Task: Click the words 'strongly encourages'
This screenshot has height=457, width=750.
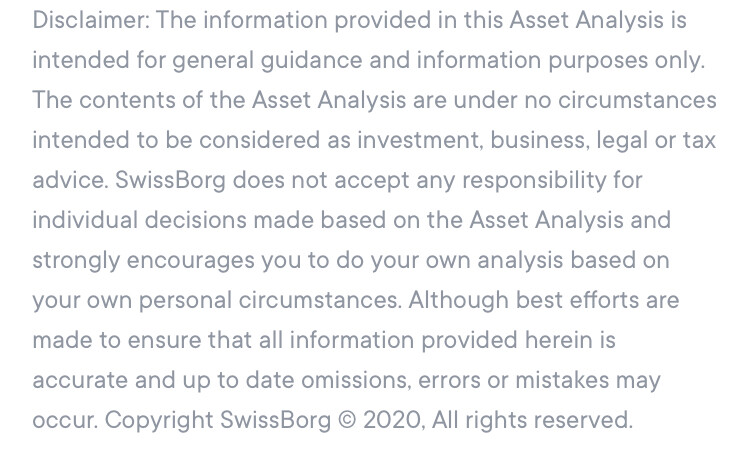Action: click(x=143, y=261)
